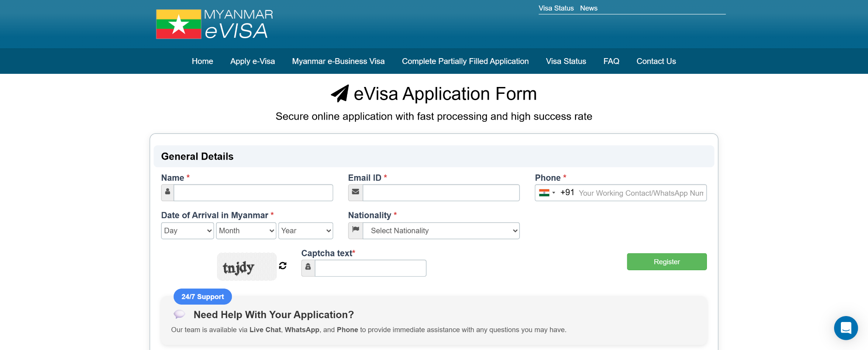Expand the Month dropdown
The image size is (868, 350).
tap(246, 231)
